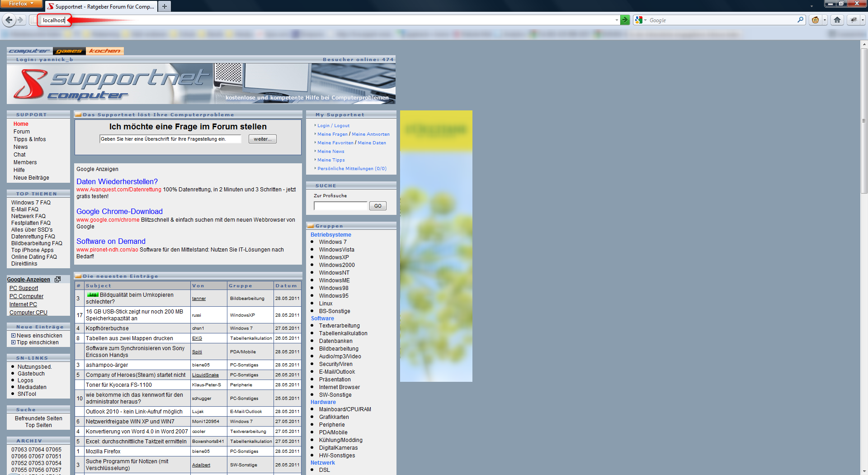This screenshot has height=475, width=868.
Task: Open the list-all-tabs dropdown arrow
Action: (x=811, y=6)
